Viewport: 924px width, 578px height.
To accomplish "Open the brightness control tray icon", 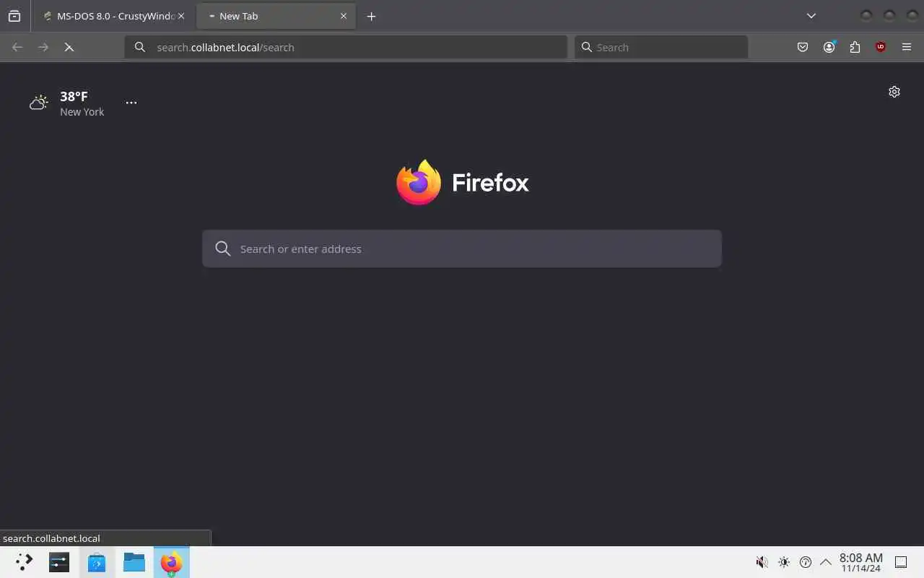I will tap(784, 562).
